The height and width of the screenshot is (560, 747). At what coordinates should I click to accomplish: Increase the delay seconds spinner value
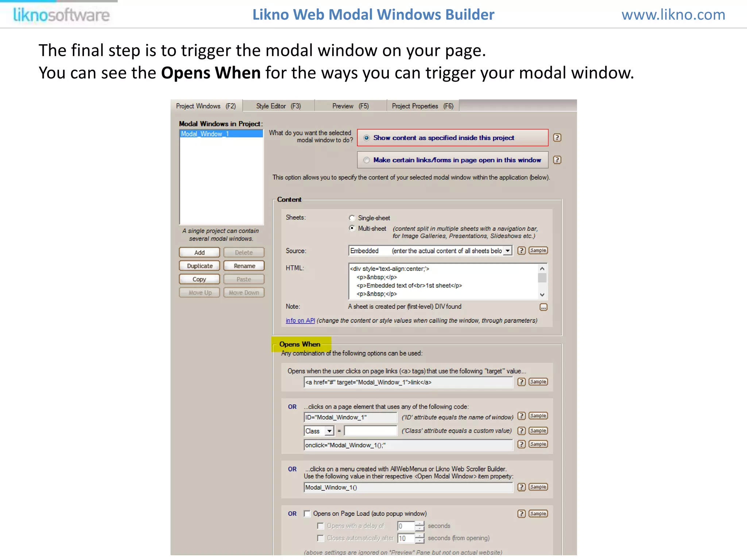click(x=420, y=524)
